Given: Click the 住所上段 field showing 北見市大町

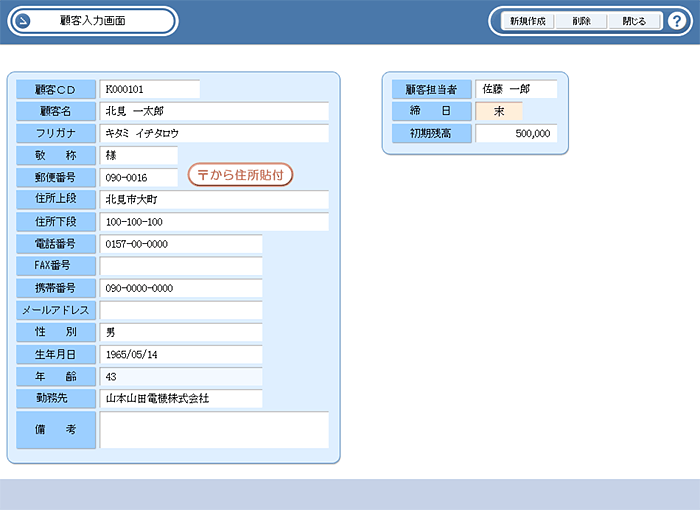Looking at the screenshot, I should (x=214, y=199).
